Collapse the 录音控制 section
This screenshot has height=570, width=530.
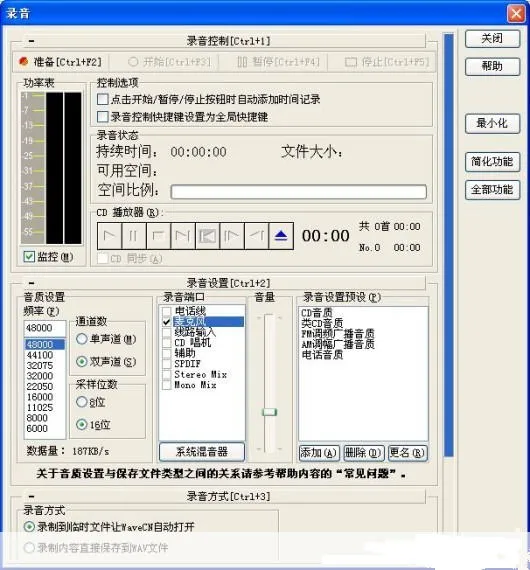click(x=31, y=41)
